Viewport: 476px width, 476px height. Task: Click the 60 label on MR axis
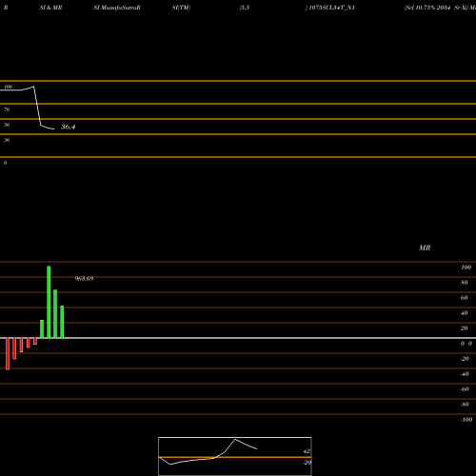click(x=465, y=298)
